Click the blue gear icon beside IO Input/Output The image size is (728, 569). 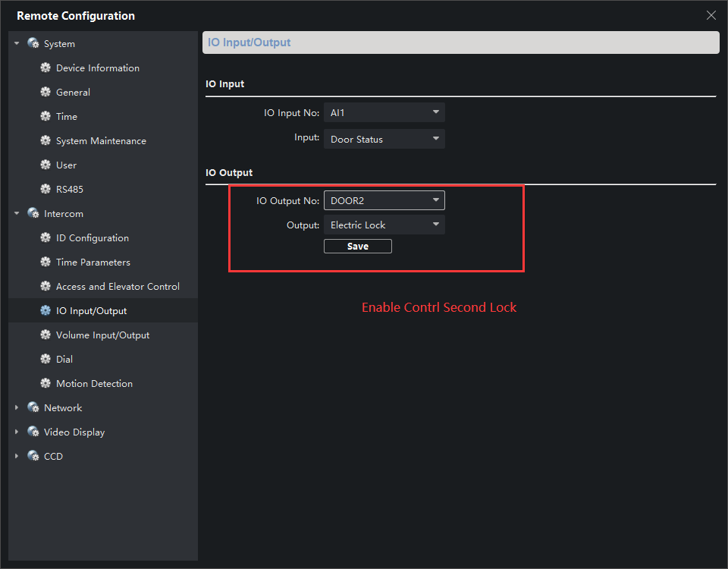coord(45,310)
